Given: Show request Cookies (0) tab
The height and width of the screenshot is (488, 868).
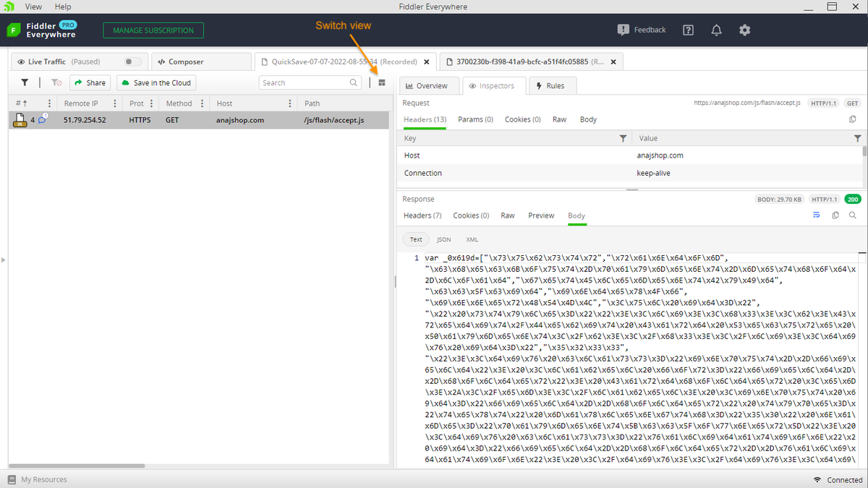Looking at the screenshot, I should click(x=522, y=119).
